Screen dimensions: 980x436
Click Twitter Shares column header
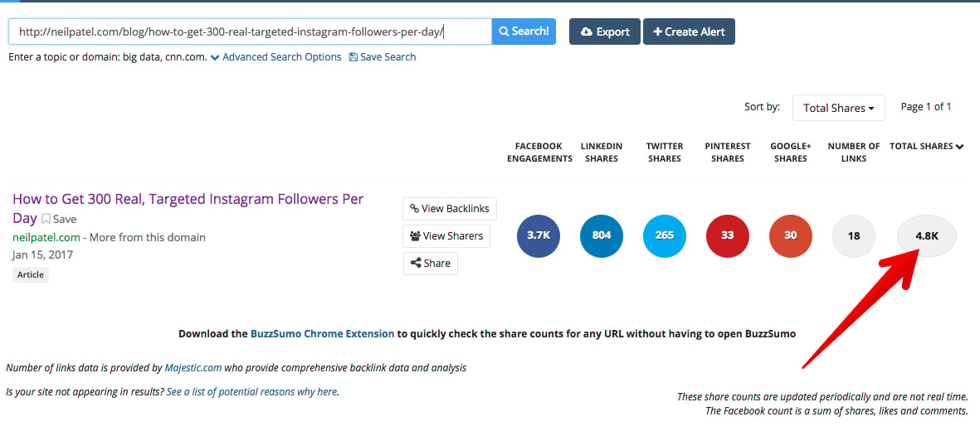[x=665, y=153]
